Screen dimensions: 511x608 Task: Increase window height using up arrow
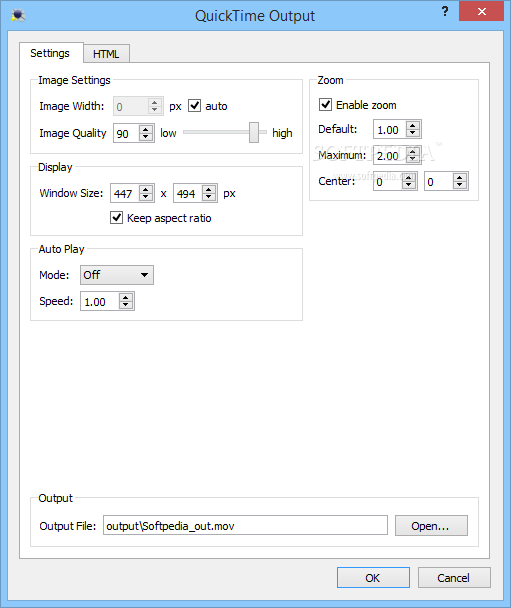pyautogui.click(x=209, y=189)
